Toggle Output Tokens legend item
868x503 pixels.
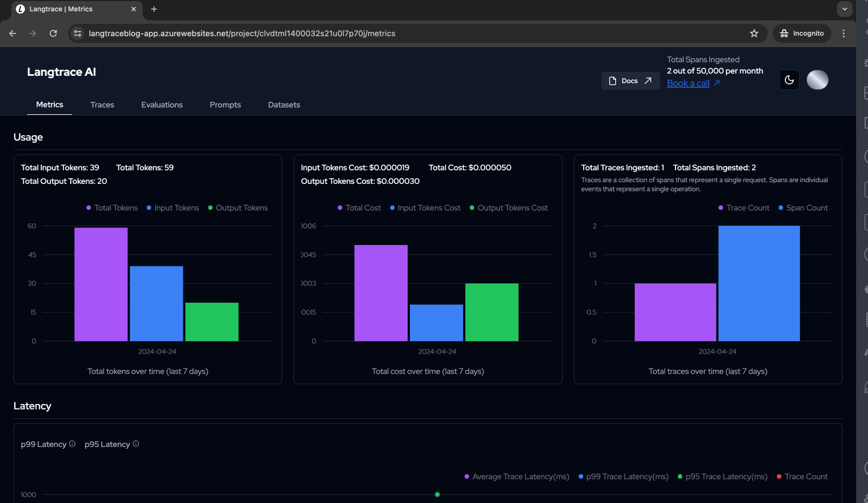[x=238, y=208]
